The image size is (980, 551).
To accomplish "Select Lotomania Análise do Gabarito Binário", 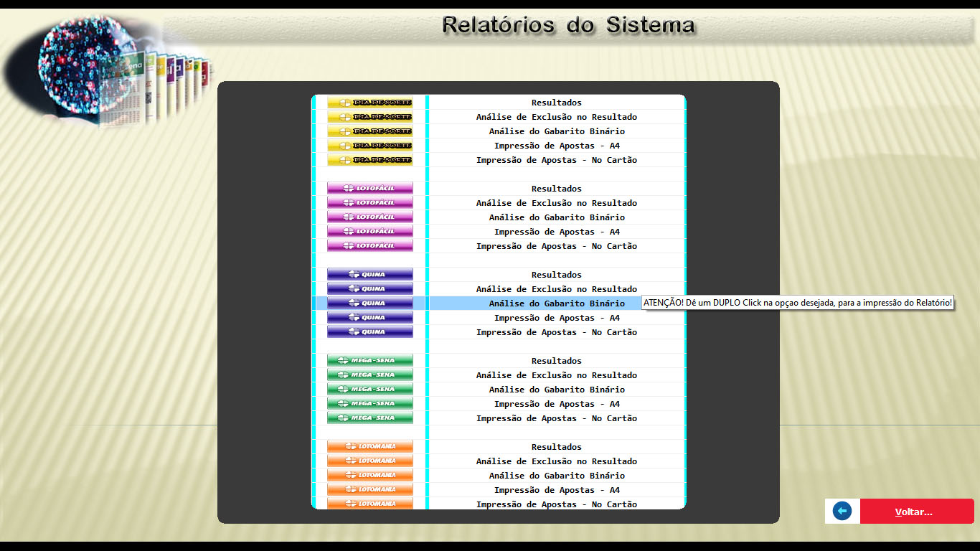I will [557, 476].
